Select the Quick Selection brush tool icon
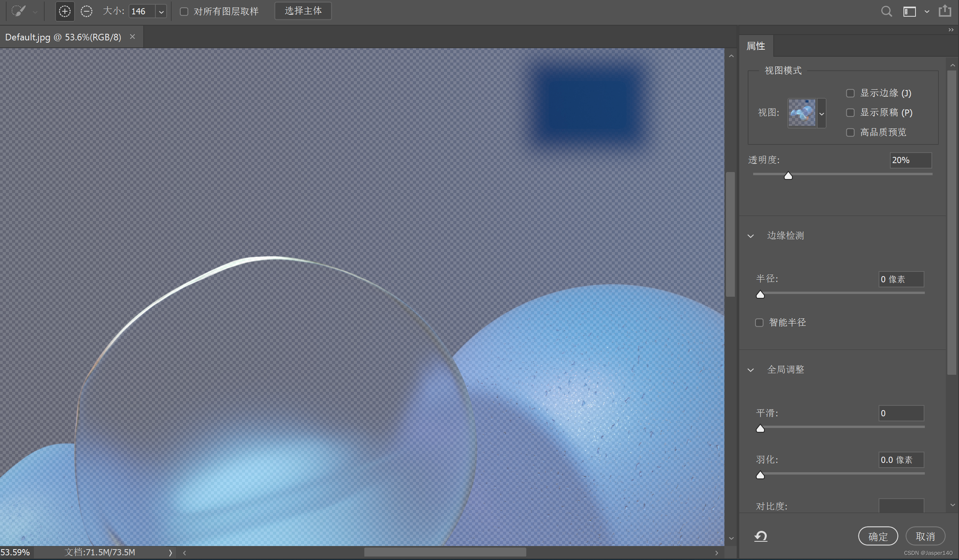Viewport: 959px width, 560px height. click(19, 11)
